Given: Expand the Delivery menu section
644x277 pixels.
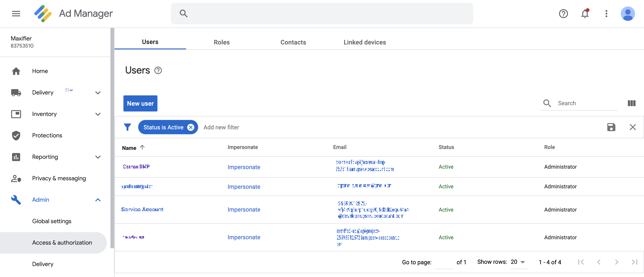Looking at the screenshot, I should point(98,93).
